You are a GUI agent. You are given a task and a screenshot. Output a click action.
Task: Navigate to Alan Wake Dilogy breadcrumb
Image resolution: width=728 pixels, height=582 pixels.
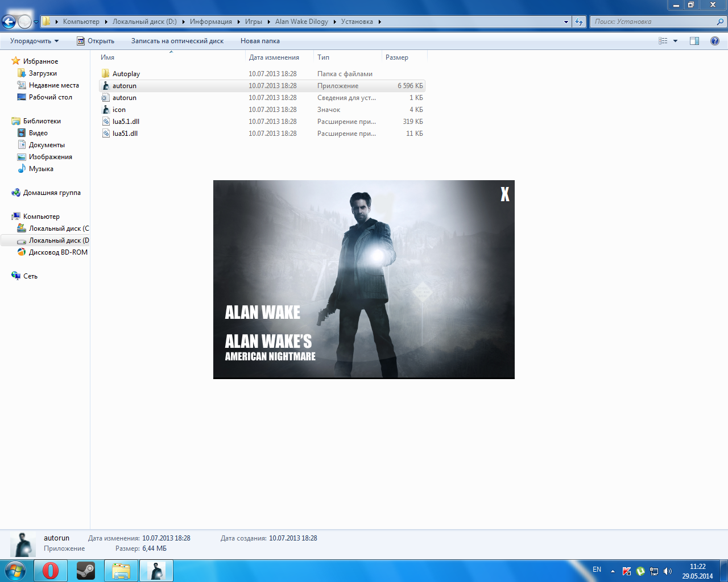click(301, 22)
